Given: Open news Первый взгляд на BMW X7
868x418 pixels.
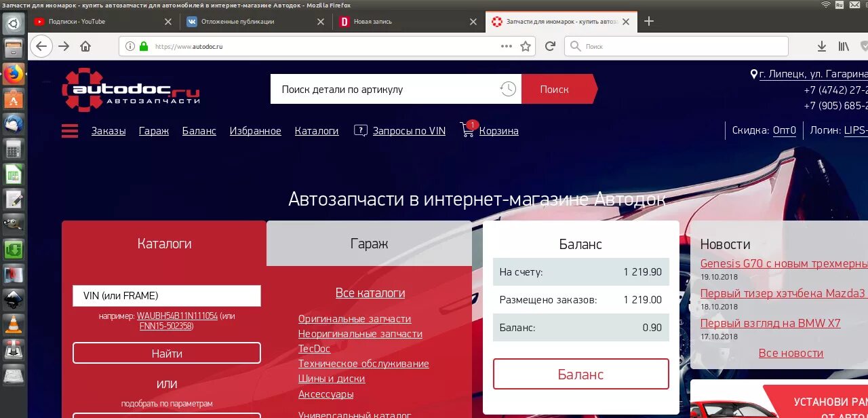Looking at the screenshot, I should pos(770,323).
